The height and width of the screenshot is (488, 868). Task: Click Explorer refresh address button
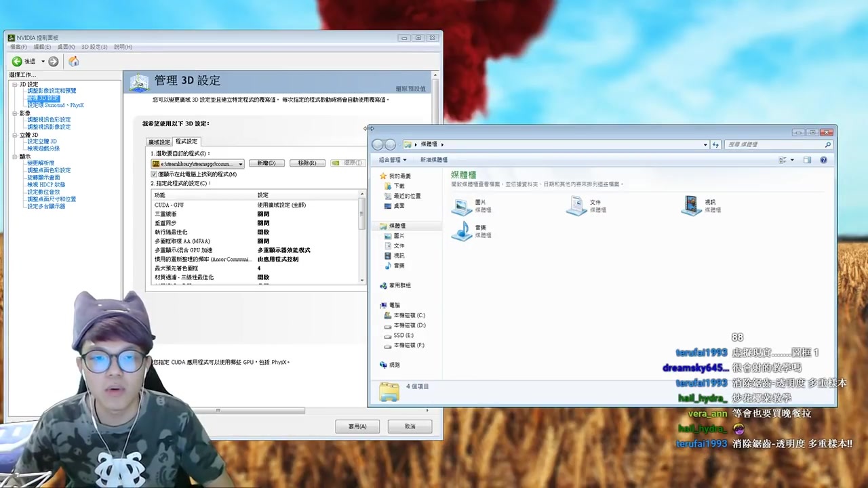point(715,144)
